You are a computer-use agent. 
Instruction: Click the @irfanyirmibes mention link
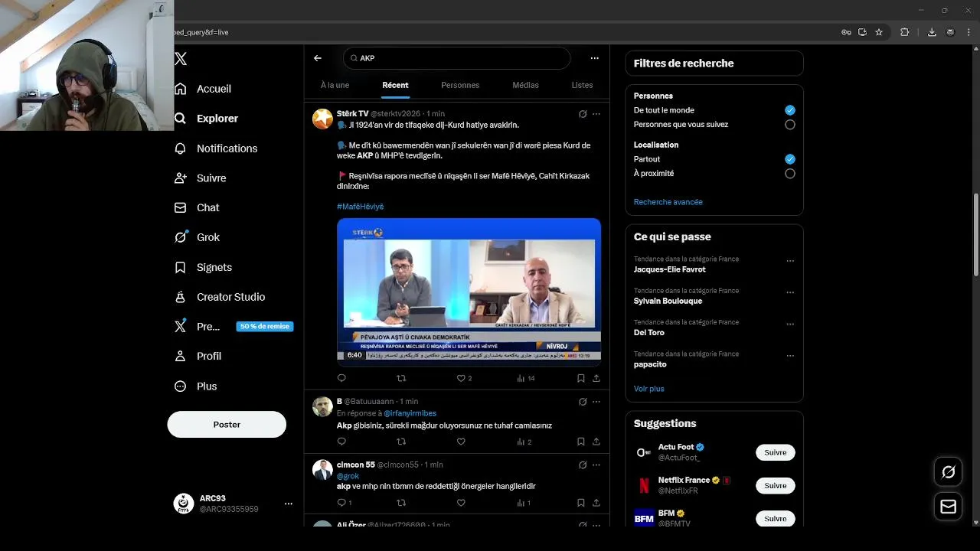point(410,413)
